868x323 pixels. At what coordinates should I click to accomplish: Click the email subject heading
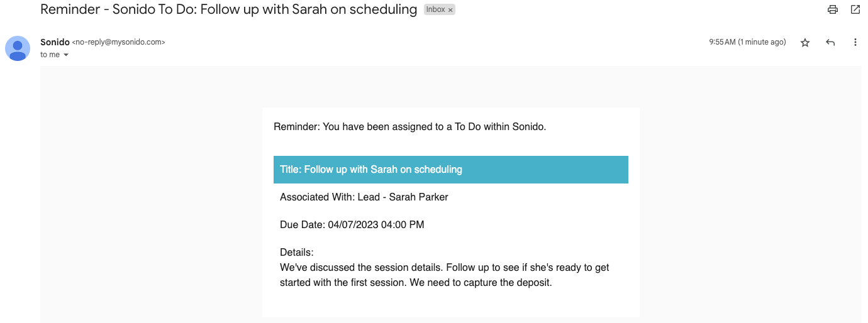click(228, 9)
